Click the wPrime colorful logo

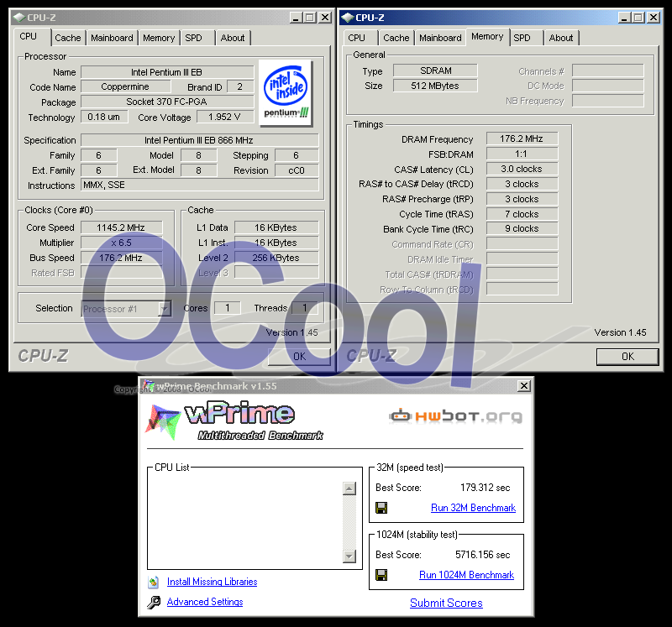click(x=163, y=422)
